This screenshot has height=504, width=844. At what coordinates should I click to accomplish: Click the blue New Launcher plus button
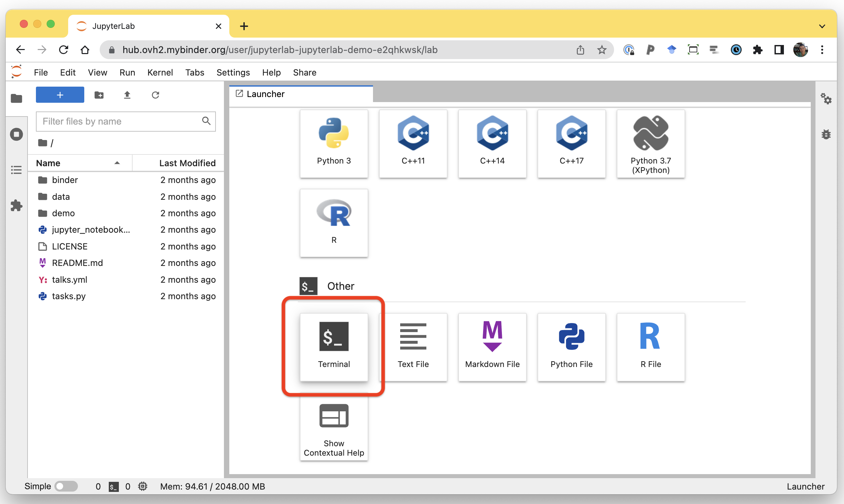click(60, 95)
